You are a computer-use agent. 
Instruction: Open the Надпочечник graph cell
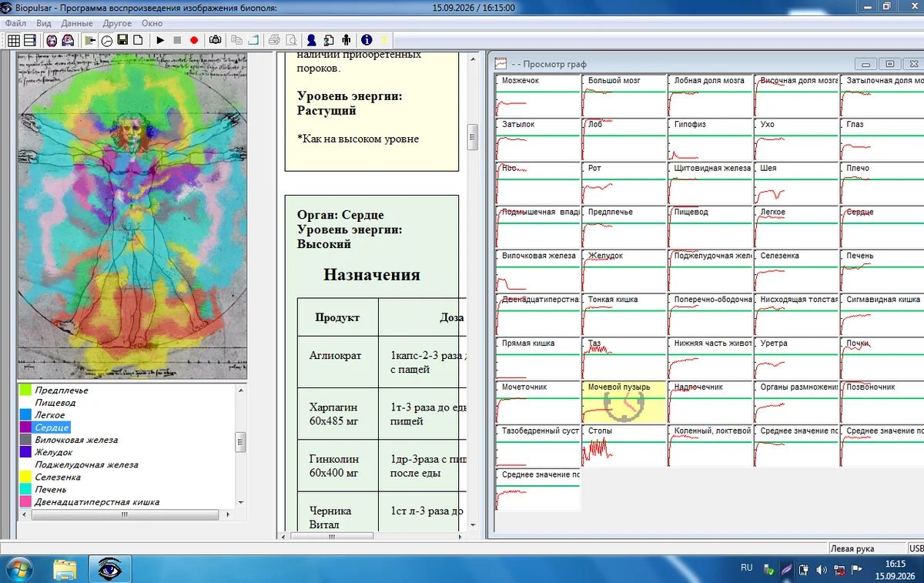710,402
